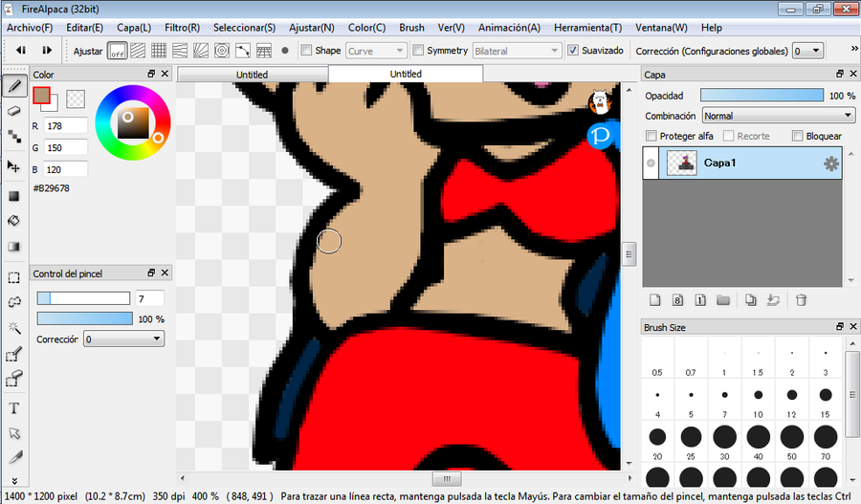The image size is (861, 504).
Task: Click the R value field 178
Action: coord(65,125)
